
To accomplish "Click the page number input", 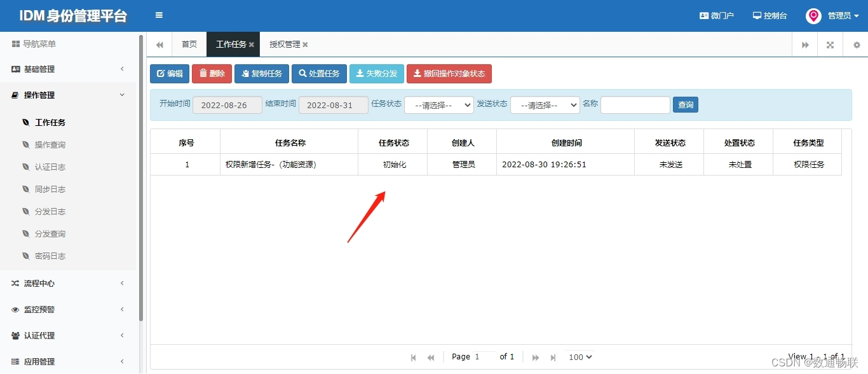I will pyautogui.click(x=485, y=357).
